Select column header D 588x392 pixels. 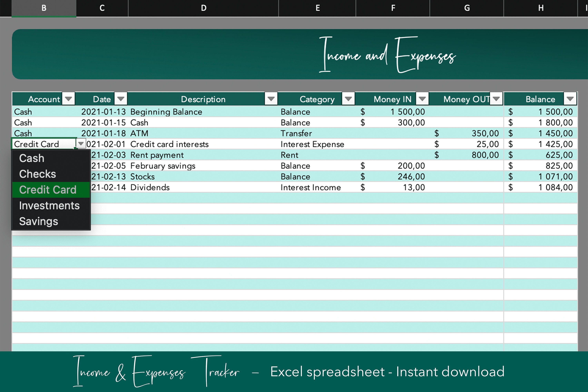[x=203, y=8]
